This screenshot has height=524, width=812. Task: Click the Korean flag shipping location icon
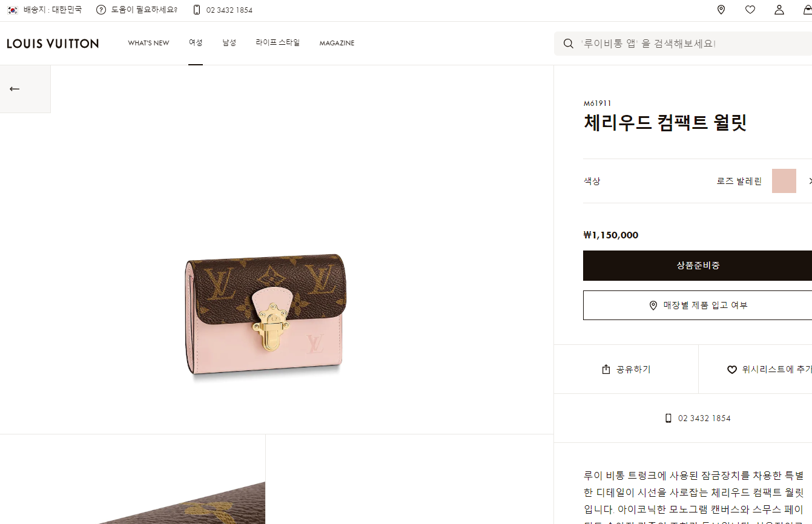(x=13, y=10)
